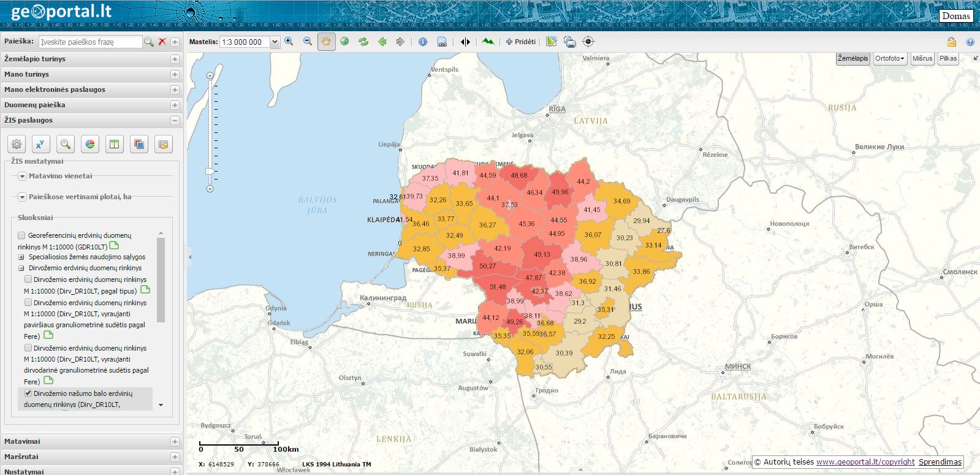The width and height of the screenshot is (980, 475).
Task: Click the Pridėti add button
Action: coord(521,42)
